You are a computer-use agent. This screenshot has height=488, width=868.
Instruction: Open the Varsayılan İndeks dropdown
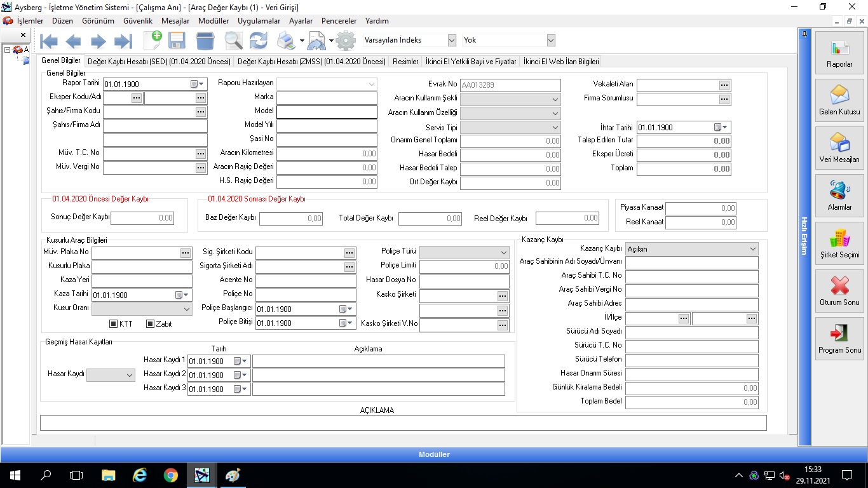451,40
